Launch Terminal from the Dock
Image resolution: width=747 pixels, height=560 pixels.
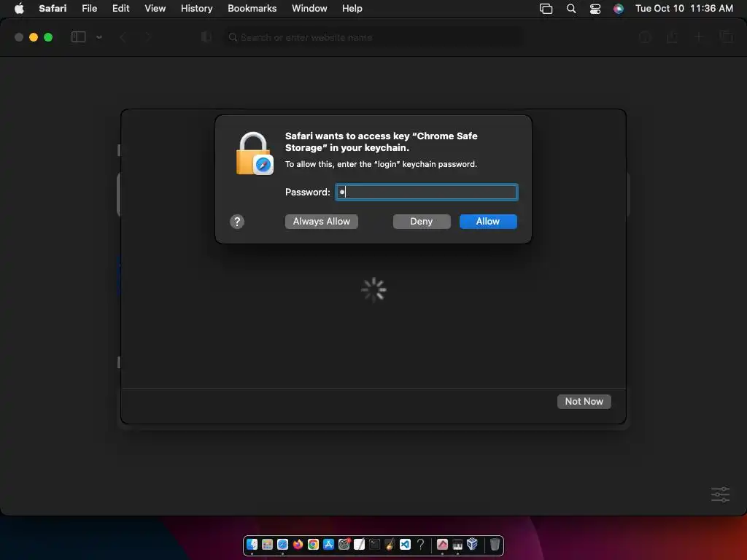[374, 544]
